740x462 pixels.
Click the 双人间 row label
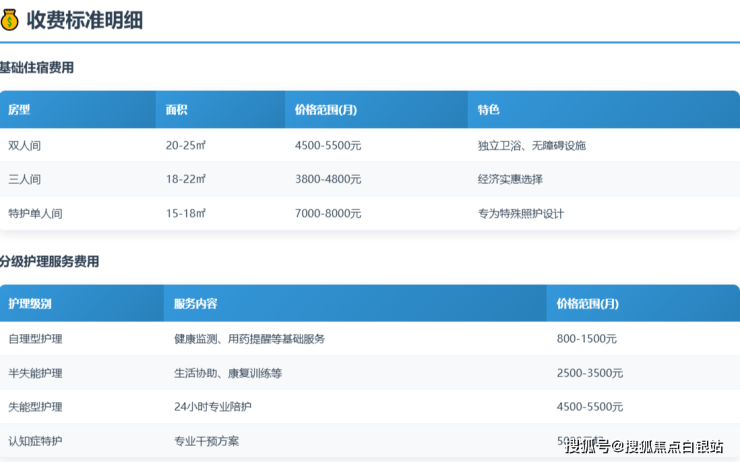click(x=24, y=145)
